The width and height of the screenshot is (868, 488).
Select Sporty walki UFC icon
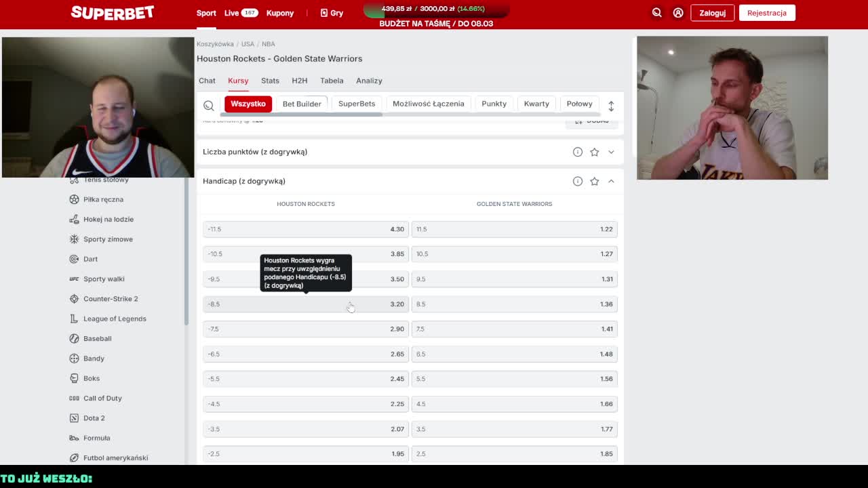74,279
